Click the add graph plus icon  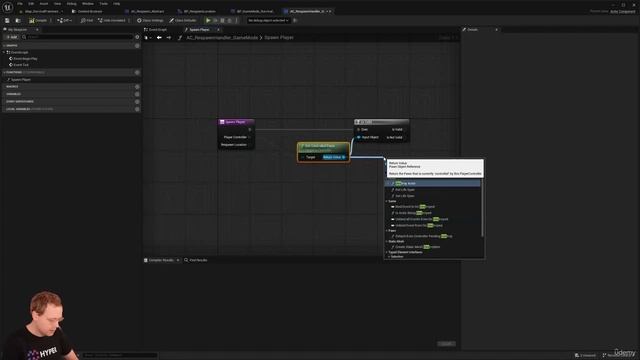pyautogui.click(x=137, y=46)
